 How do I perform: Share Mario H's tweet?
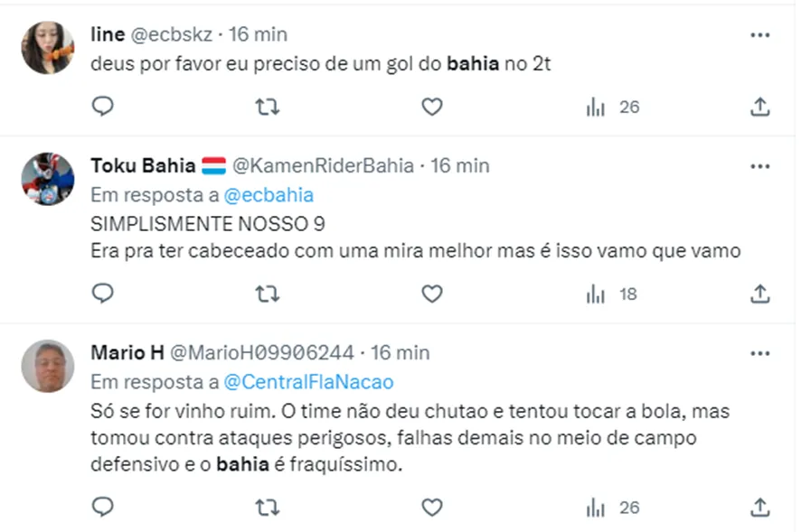pos(760,508)
